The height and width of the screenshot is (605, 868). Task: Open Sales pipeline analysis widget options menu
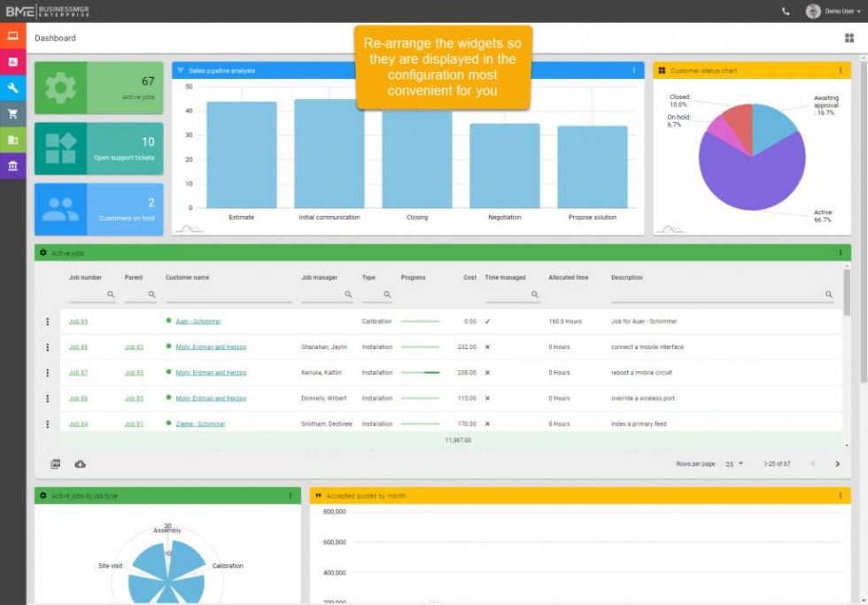click(634, 70)
